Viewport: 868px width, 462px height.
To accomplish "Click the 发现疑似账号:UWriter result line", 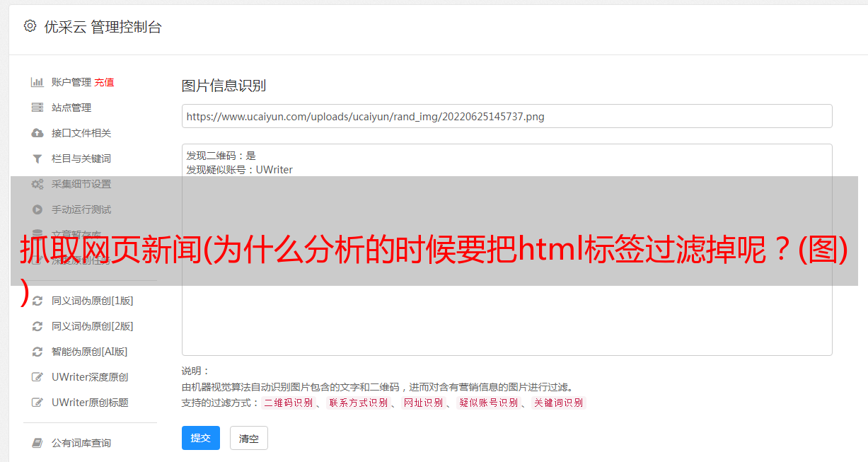I will tap(240, 170).
